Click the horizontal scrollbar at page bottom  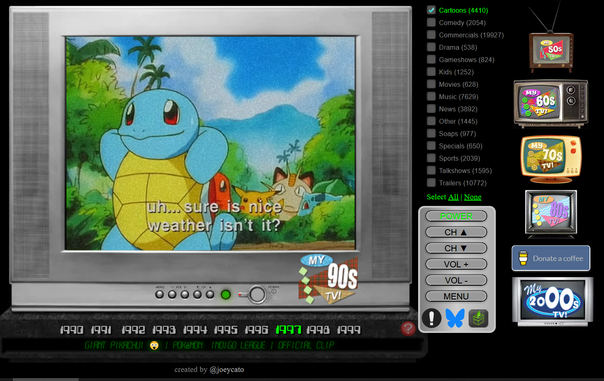(x=45, y=379)
